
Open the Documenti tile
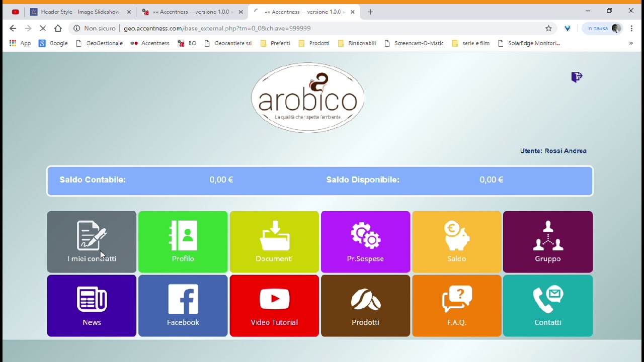click(x=274, y=242)
